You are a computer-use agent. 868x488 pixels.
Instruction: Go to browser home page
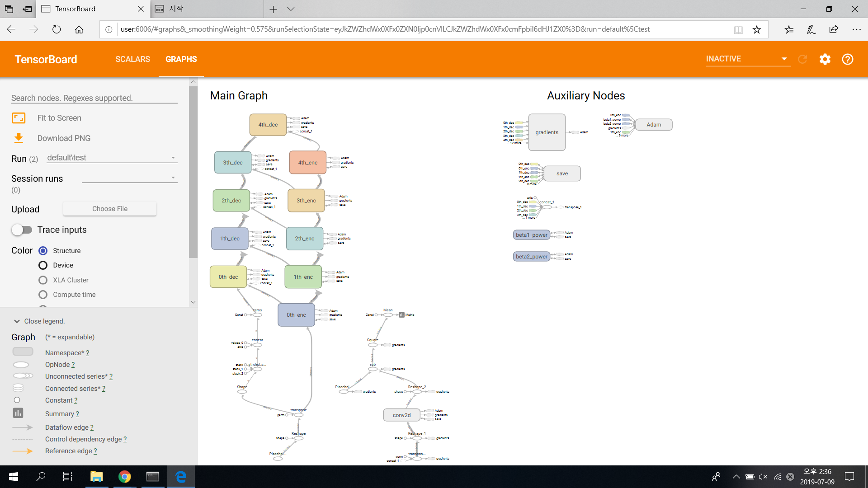[x=79, y=29]
